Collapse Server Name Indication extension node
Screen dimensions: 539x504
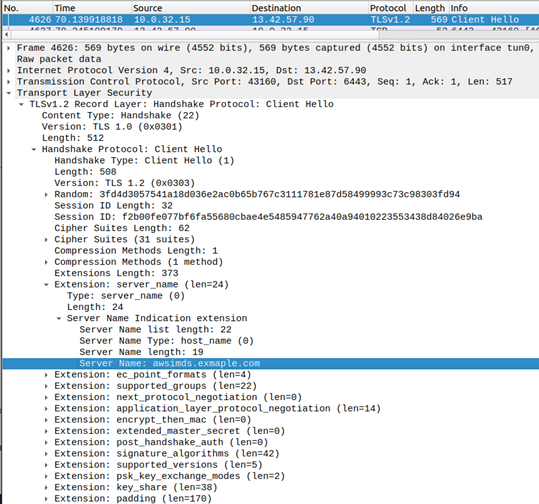(59, 318)
